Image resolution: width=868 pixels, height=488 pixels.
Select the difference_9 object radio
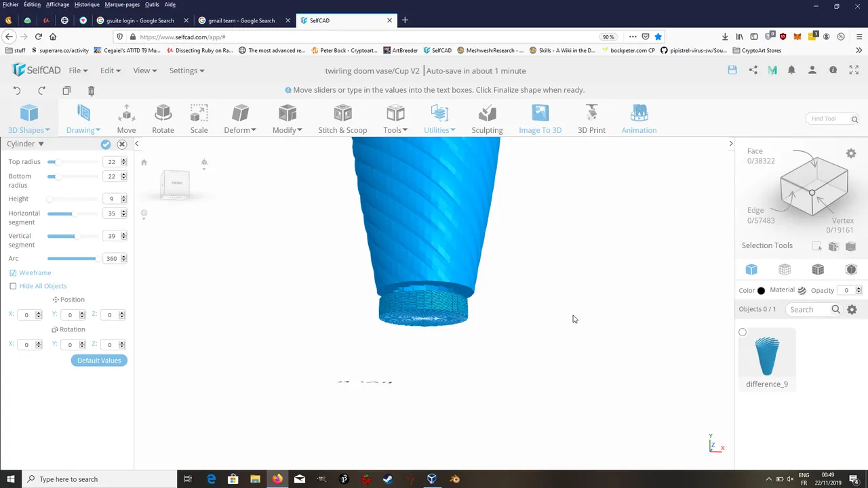[x=743, y=332]
